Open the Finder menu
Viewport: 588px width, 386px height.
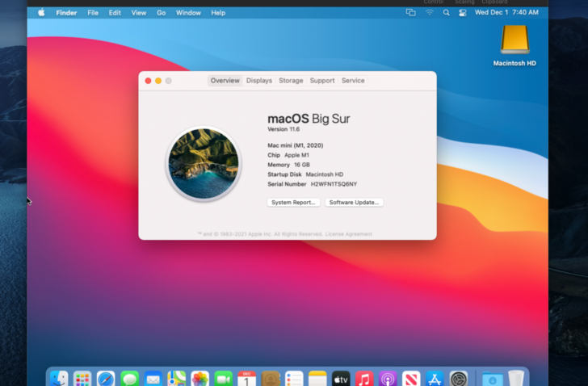(66, 13)
